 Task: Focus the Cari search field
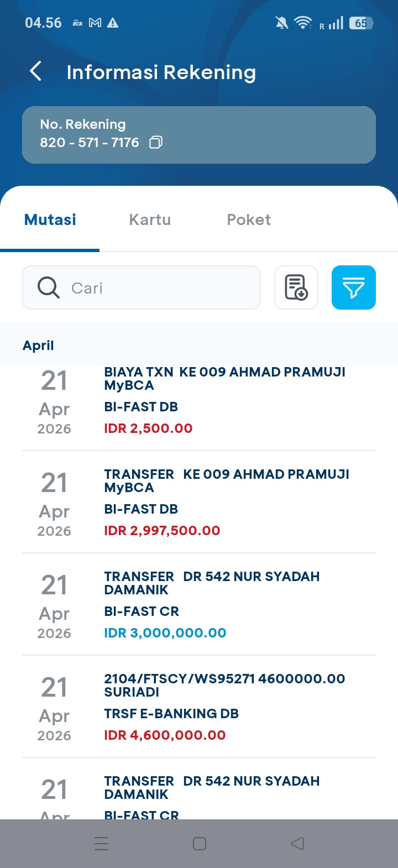pos(160,287)
